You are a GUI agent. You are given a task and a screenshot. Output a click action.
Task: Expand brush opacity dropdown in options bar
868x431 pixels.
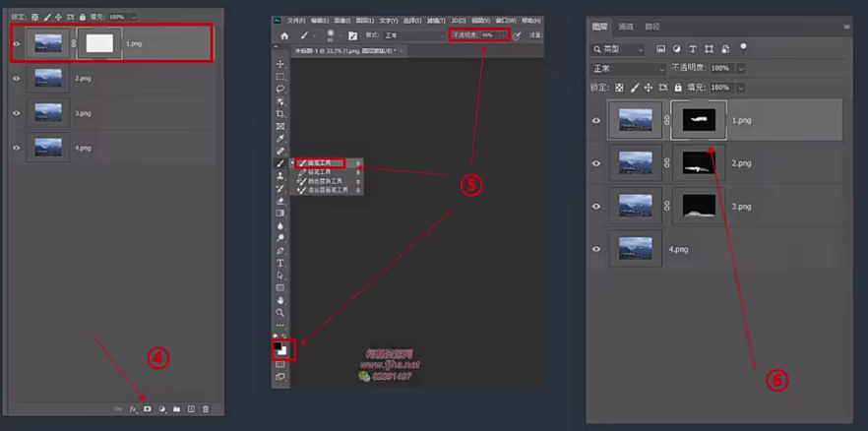tap(504, 35)
